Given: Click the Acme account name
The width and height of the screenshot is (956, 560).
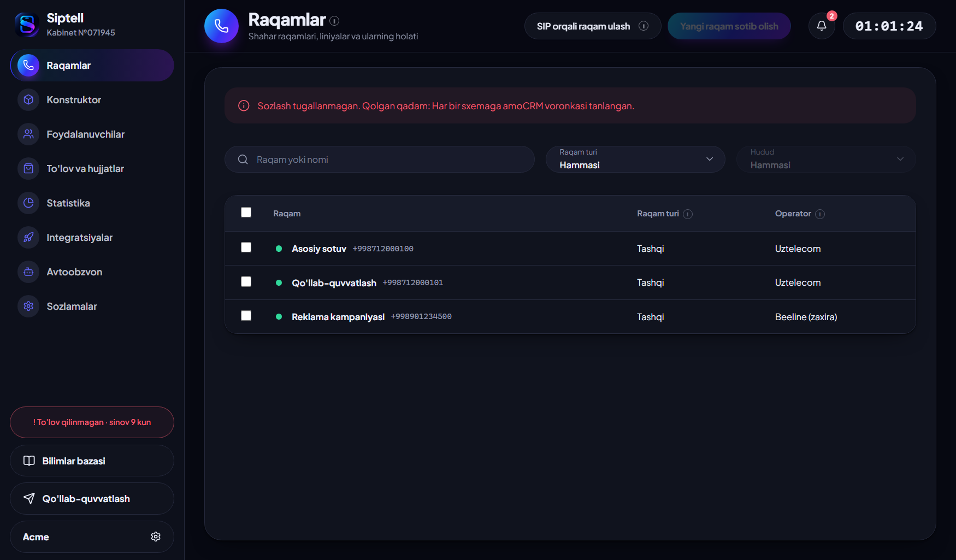Looking at the screenshot, I should coord(36,537).
